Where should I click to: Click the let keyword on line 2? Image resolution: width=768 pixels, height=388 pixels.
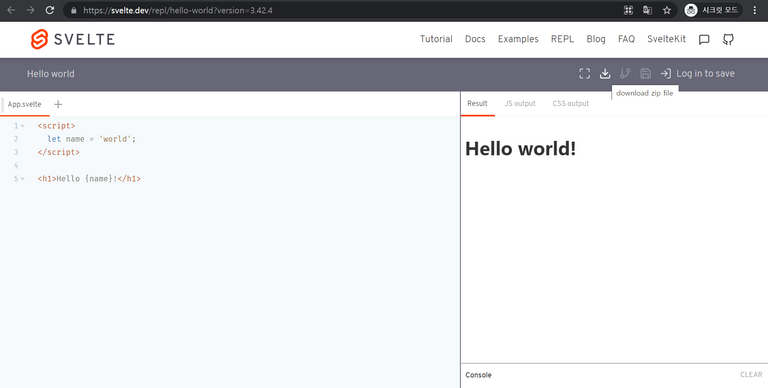coord(54,139)
